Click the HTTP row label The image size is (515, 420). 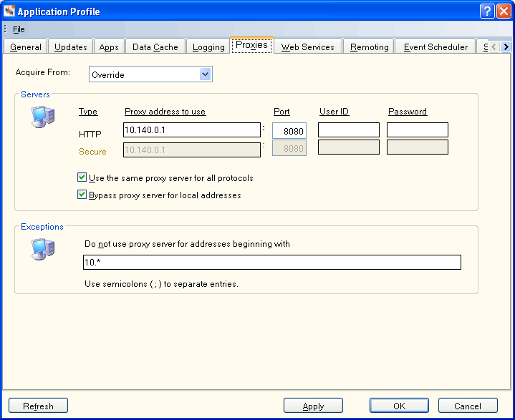(x=90, y=135)
